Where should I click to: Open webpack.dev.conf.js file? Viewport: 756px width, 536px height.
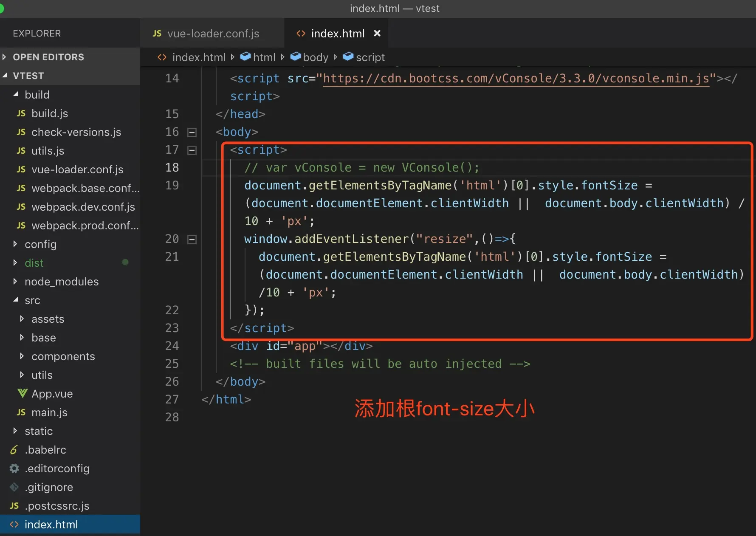tap(83, 207)
